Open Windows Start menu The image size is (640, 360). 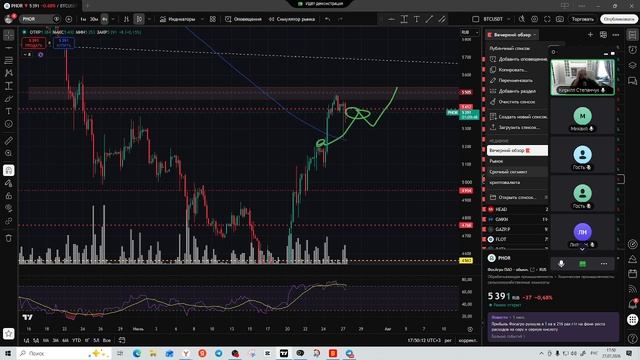(x=7, y=353)
